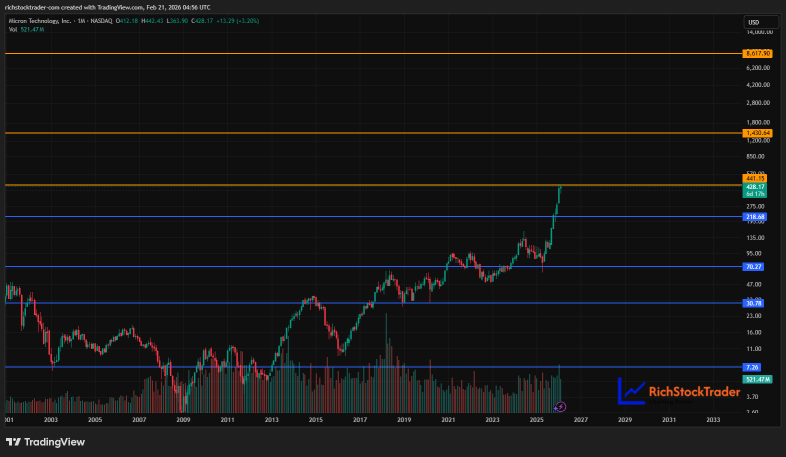The height and width of the screenshot is (457, 786).
Task: Click the Micron Technology, Inc. symbol title
Action: [40, 21]
